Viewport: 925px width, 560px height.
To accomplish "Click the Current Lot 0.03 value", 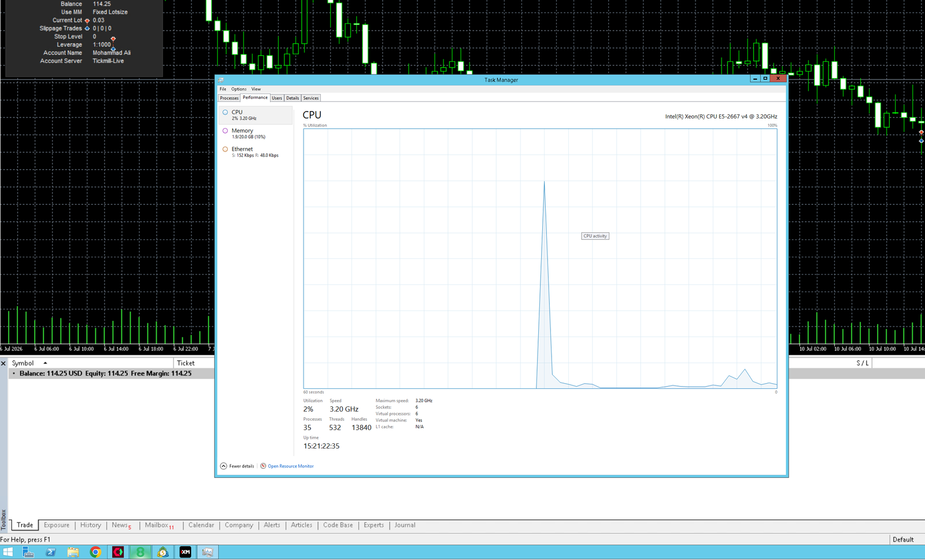I will [99, 20].
